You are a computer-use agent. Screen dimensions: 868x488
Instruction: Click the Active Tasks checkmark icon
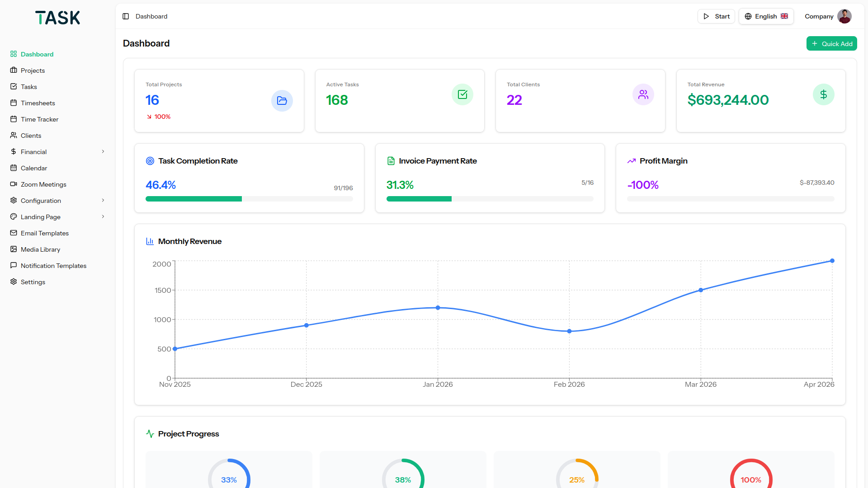pos(462,94)
